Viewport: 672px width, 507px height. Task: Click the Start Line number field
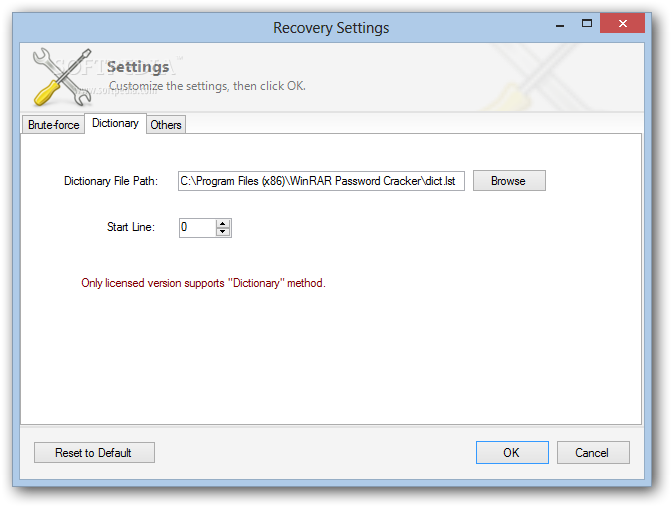[197, 228]
